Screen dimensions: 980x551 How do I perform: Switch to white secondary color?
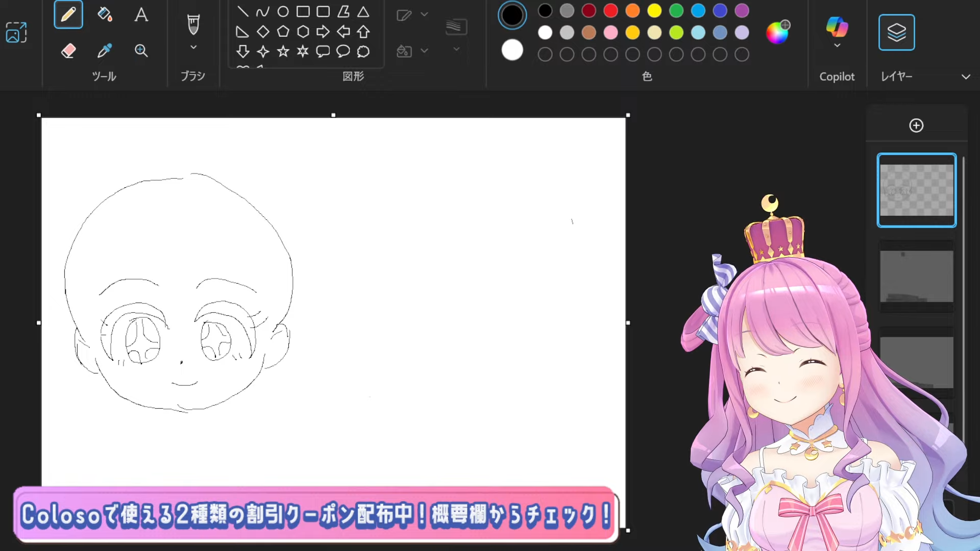click(x=512, y=50)
